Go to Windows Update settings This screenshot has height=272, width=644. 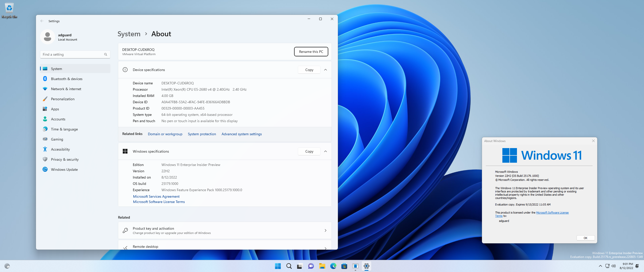point(75,169)
